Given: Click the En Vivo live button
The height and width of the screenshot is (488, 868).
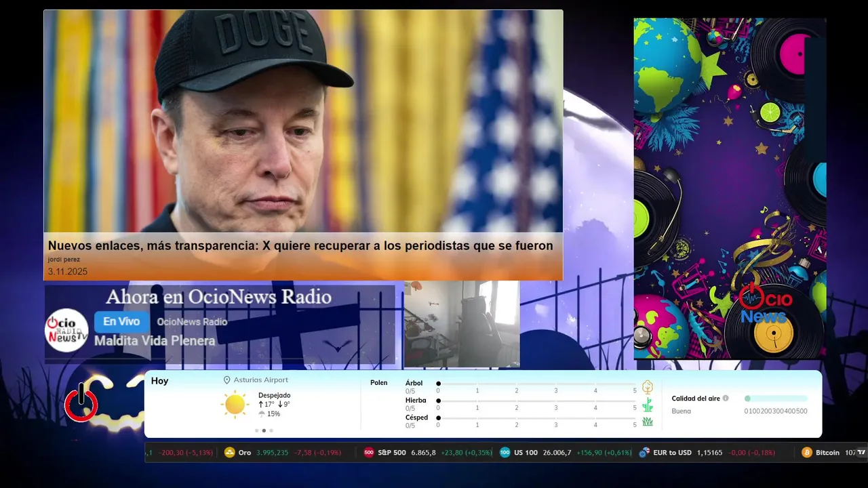Looking at the screenshot, I should point(122,322).
